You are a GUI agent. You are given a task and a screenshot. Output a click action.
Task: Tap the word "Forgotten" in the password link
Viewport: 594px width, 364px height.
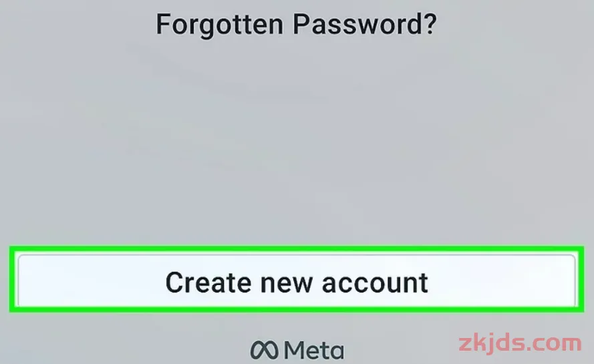point(219,25)
